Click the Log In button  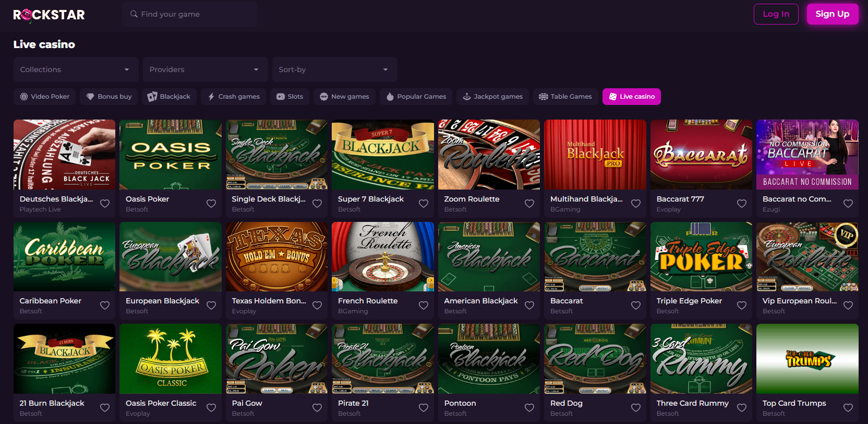[x=776, y=14]
